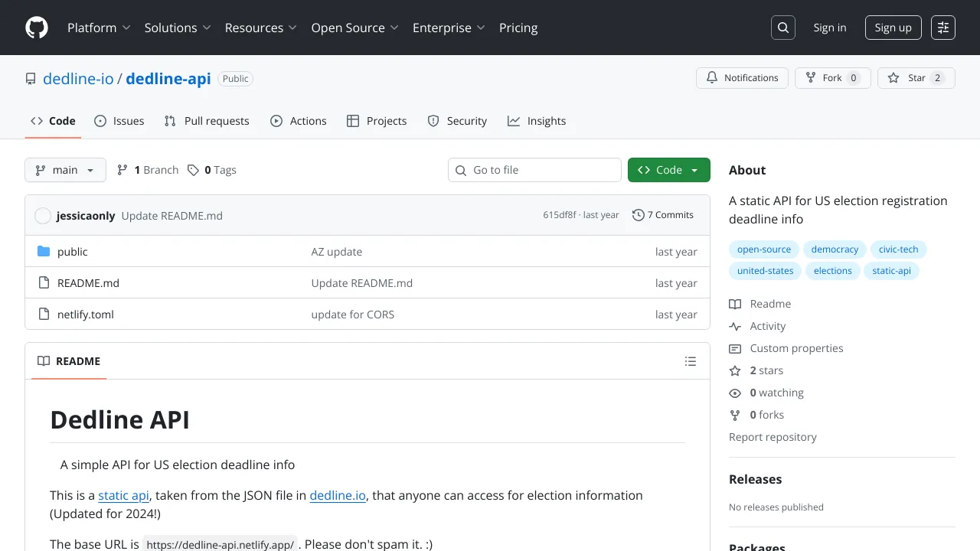
Task: Open the main branch selector dropdown
Action: tap(65, 170)
